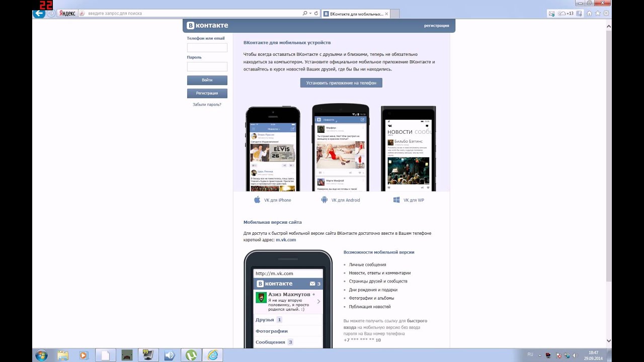Open the Windows Start menu

(42, 355)
